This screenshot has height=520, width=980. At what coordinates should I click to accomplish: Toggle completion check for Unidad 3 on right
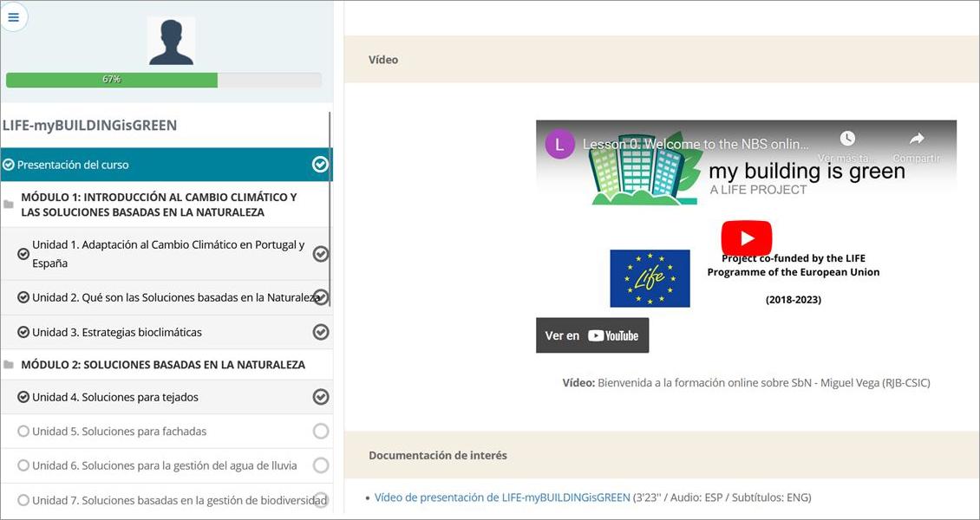pos(320,332)
